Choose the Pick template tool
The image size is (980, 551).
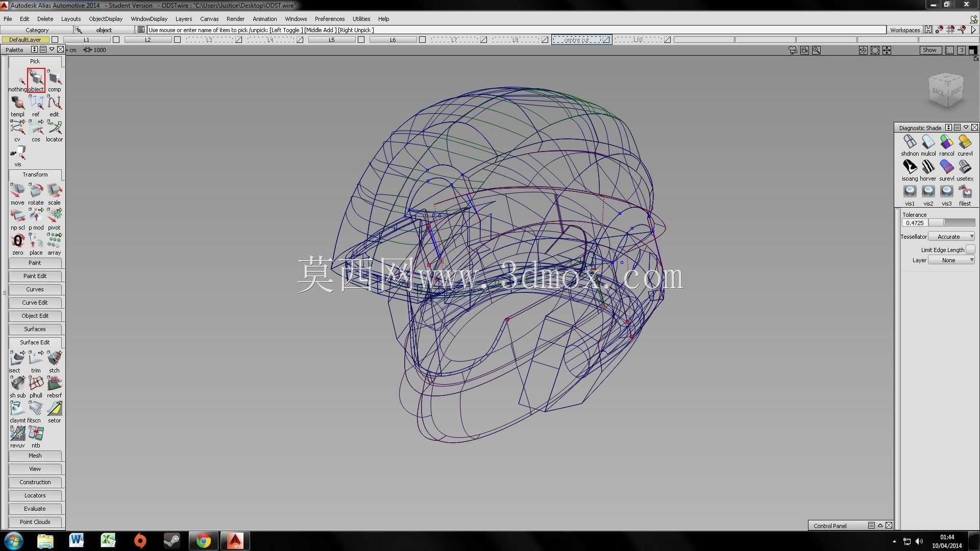17,106
